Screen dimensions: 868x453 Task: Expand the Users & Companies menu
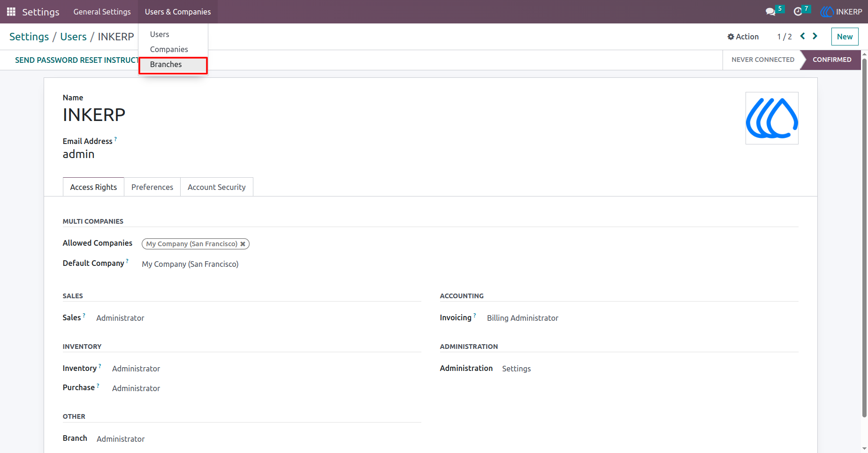click(178, 12)
